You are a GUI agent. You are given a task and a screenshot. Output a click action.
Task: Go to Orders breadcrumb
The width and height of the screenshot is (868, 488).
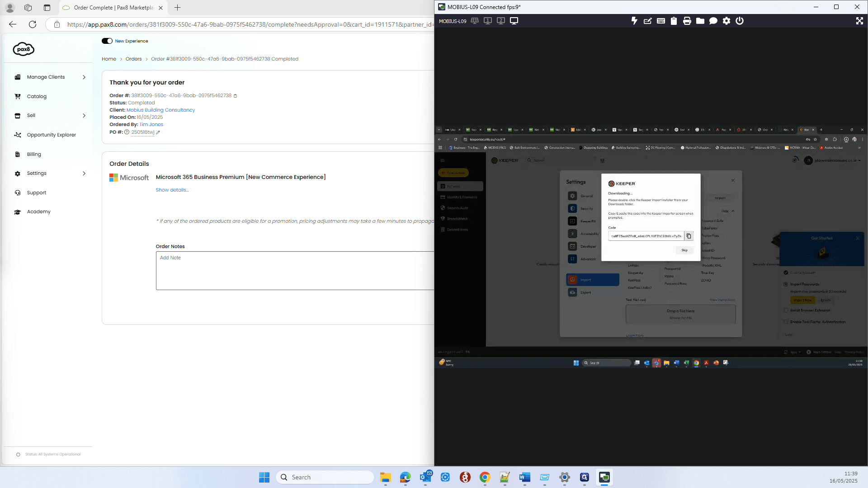click(133, 59)
